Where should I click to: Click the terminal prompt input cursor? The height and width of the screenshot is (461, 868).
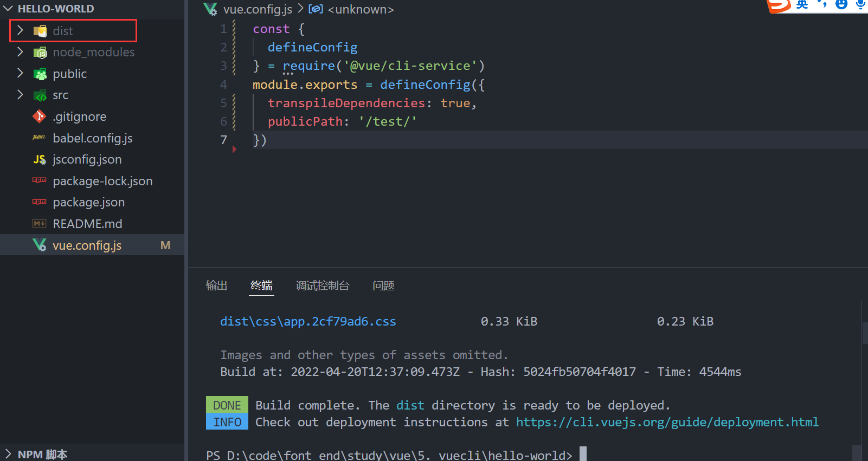pos(583,454)
